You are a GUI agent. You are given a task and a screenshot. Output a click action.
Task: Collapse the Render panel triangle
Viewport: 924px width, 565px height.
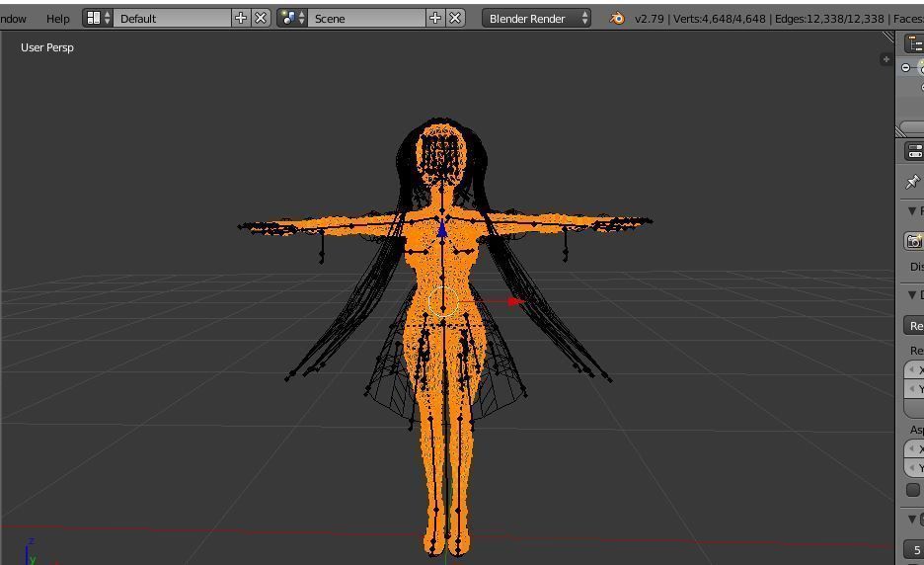coord(911,210)
